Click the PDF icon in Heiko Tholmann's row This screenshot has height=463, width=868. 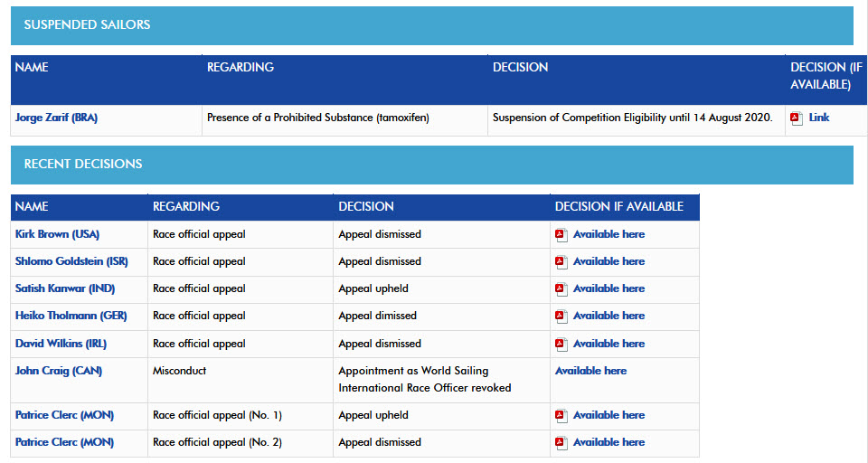click(561, 317)
